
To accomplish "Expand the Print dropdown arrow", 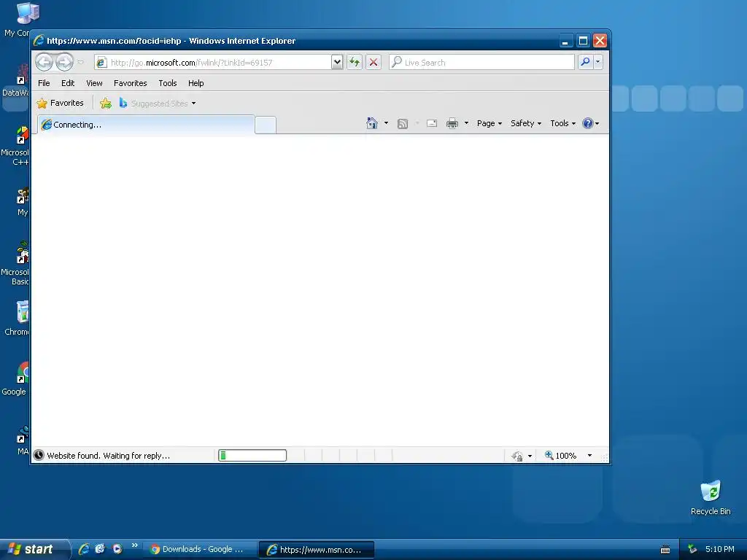I will [x=466, y=123].
